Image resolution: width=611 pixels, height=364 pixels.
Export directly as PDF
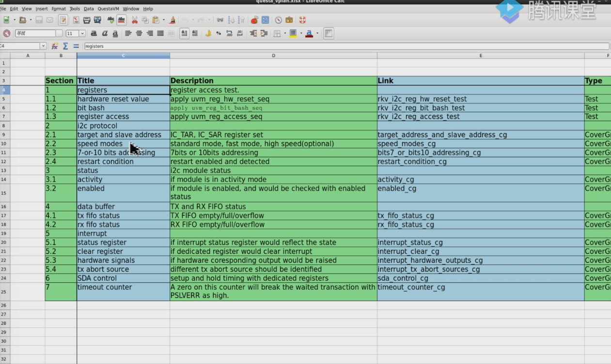76,20
